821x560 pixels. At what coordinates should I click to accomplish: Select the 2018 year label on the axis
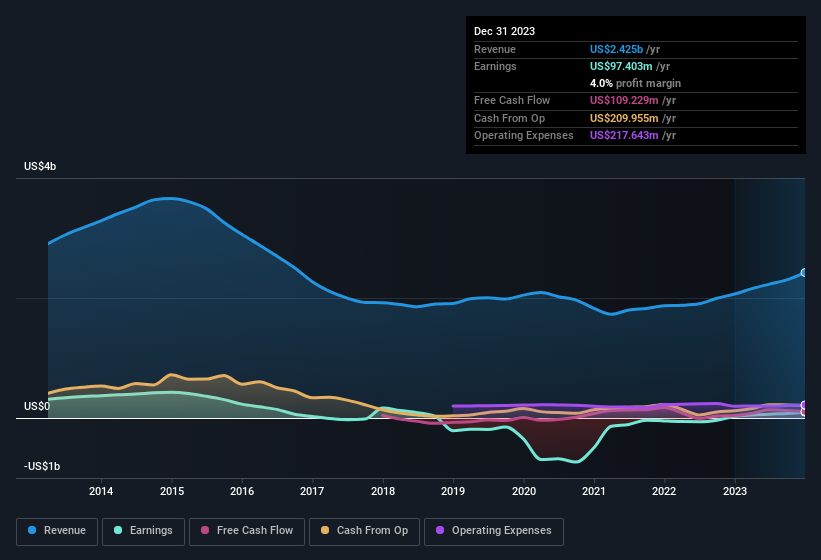pos(382,491)
